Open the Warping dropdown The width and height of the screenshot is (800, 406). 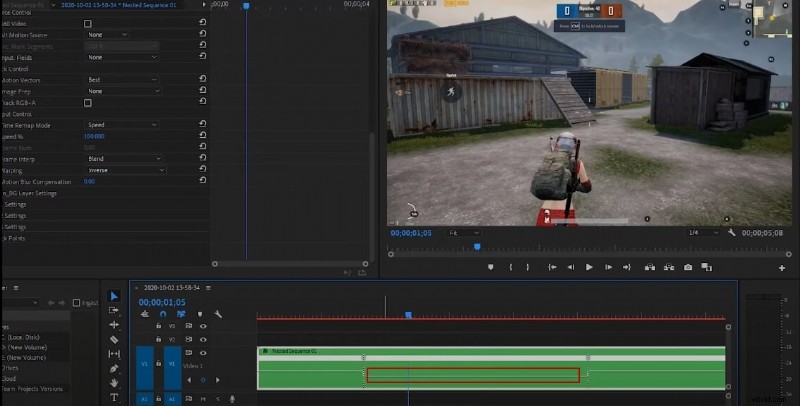coord(126,170)
